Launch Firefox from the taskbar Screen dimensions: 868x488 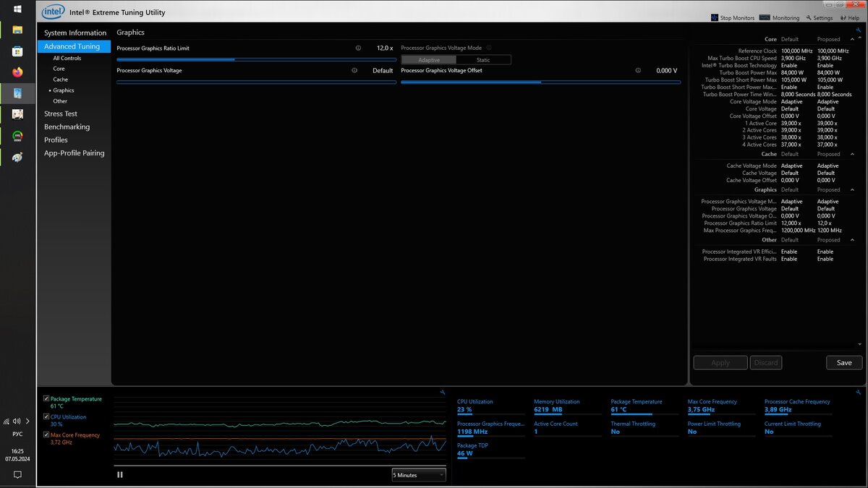point(17,72)
